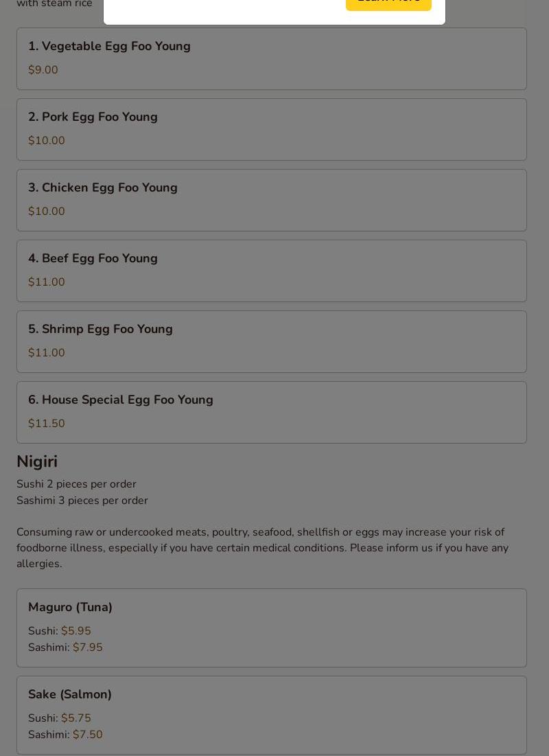Viewport: 549px width, 756px height.
Task: Select Beef Egg Foo Young item
Action: click(x=271, y=271)
